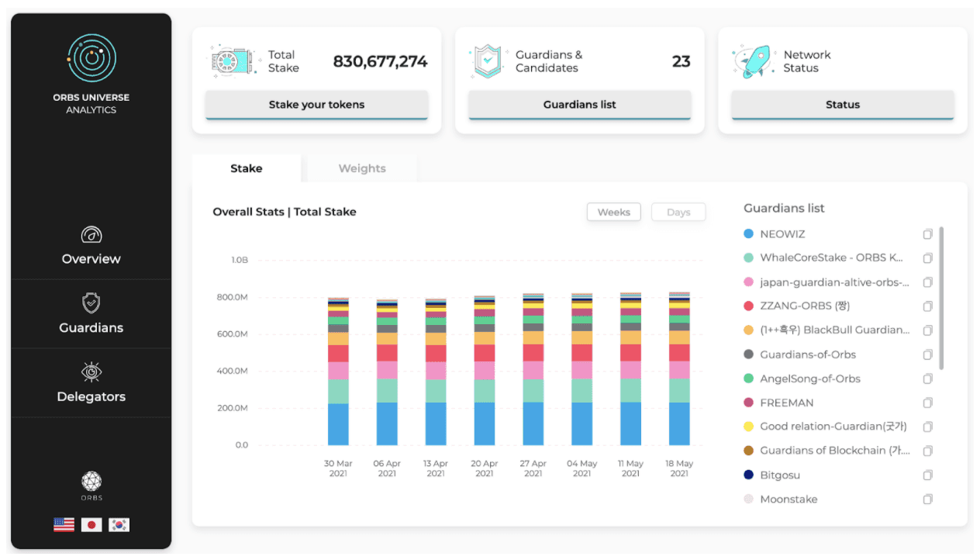This screenshot has height=560, width=980.
Task: Open Delegators section label in sidebar
Action: [91, 397]
